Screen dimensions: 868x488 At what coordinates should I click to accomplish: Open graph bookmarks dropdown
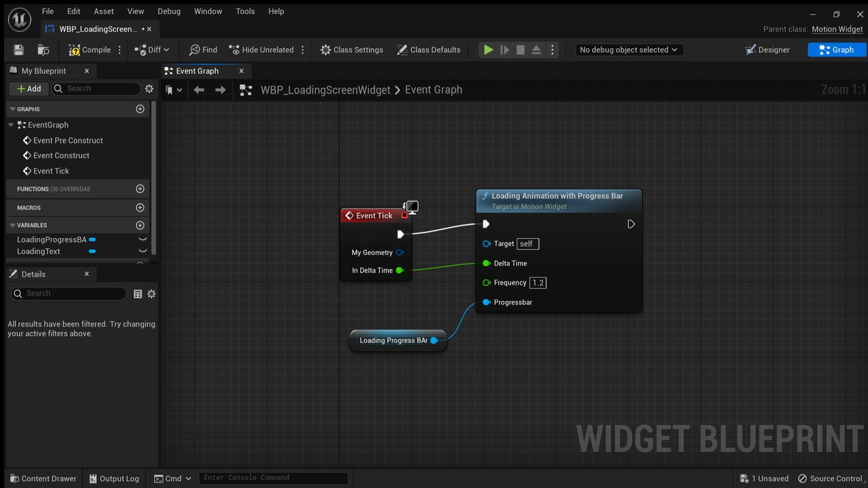174,89
